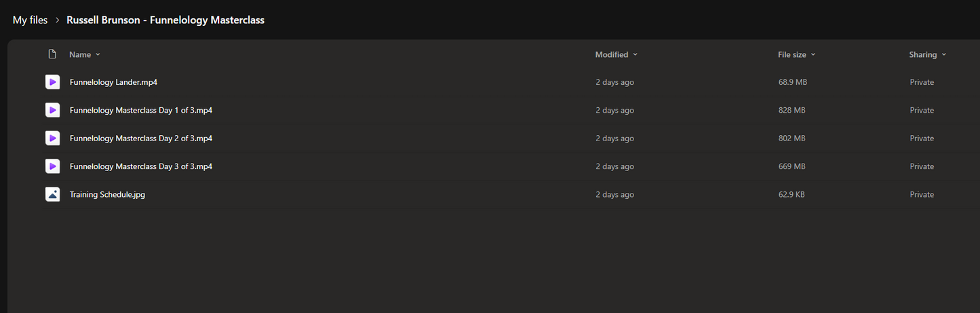Click the video icon for Masterclass Day 1
Screen dimensions: 980x313
pyautogui.click(x=52, y=110)
